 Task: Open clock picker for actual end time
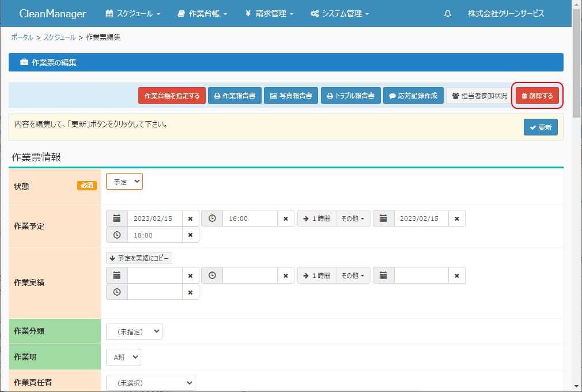tap(117, 292)
